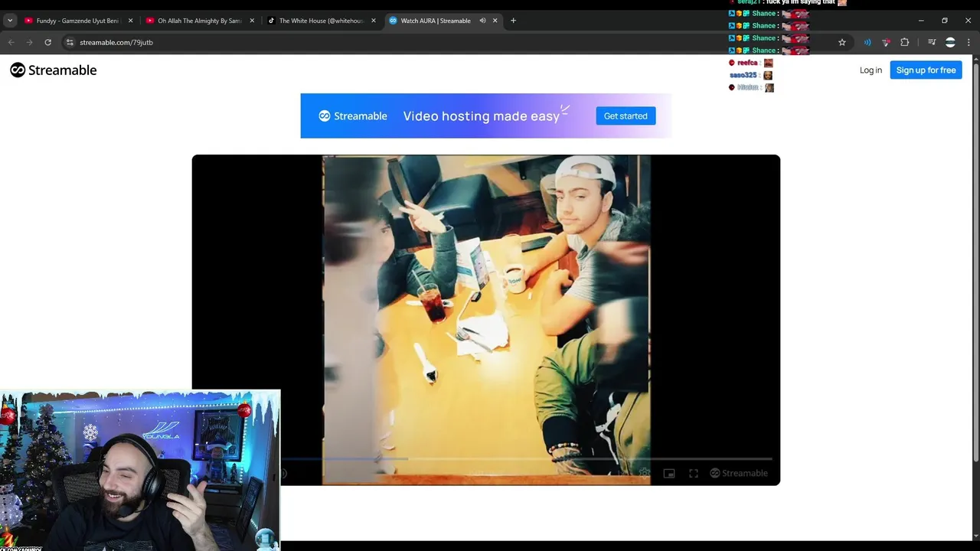
Task: Open the media controls music-note icon
Action: coord(932,42)
